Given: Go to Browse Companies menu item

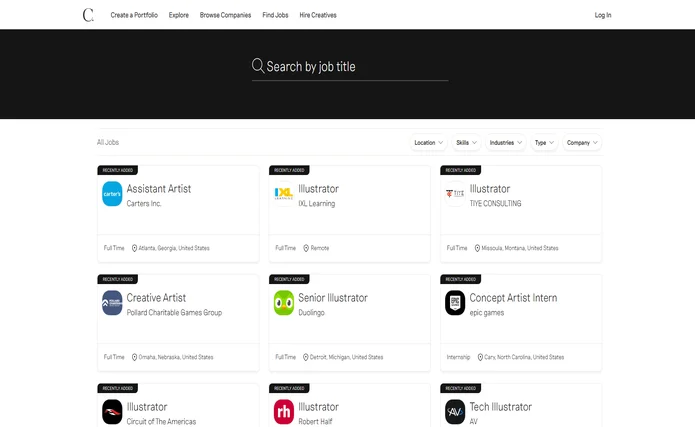Looking at the screenshot, I should [225, 15].
